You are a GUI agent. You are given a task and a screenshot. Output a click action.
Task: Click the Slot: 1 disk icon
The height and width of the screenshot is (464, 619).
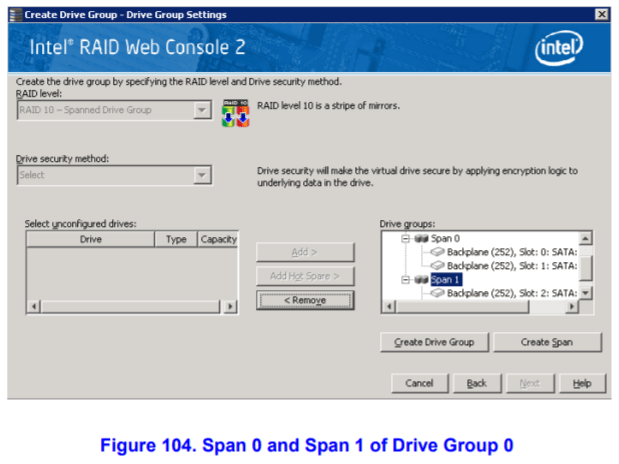(x=437, y=265)
